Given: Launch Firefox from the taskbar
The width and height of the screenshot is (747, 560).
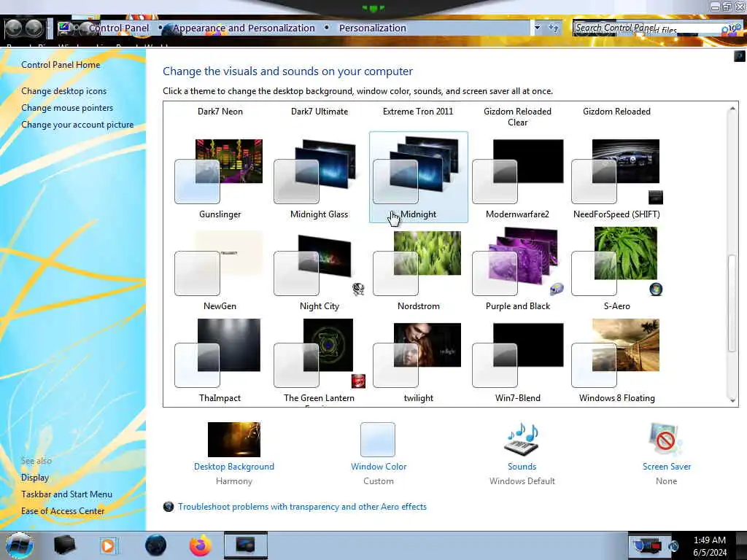Looking at the screenshot, I should 201,545.
